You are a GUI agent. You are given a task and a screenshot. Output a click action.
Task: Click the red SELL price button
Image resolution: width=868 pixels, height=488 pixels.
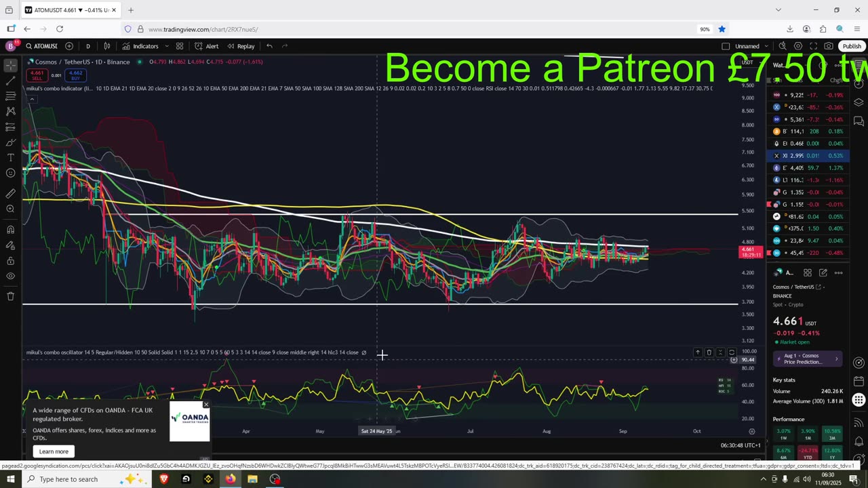[37, 74]
